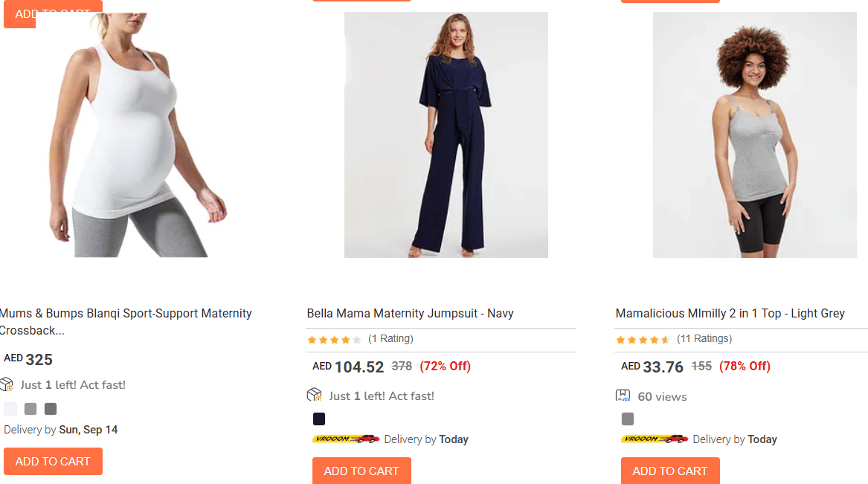Open the Mamalicious Mlmilly 2 in 1 Top link
The height and width of the screenshot is (484, 868).
730,313
